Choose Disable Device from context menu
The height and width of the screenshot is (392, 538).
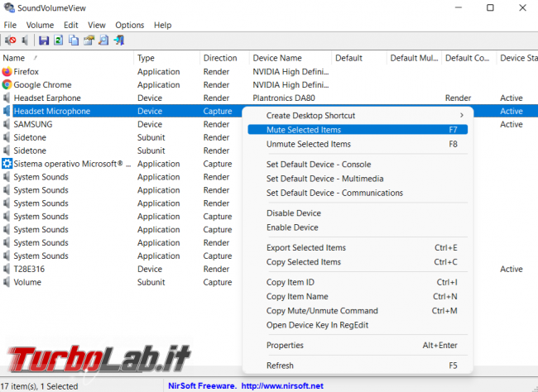coord(358,213)
